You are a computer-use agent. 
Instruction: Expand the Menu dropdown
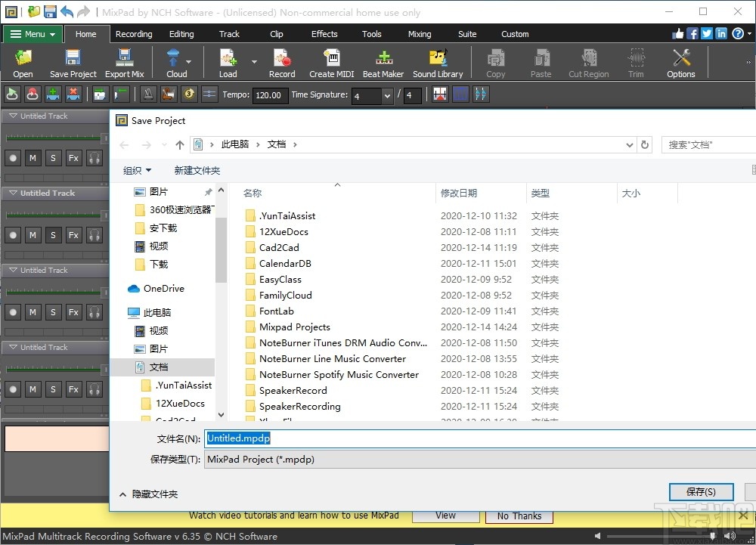click(x=32, y=33)
